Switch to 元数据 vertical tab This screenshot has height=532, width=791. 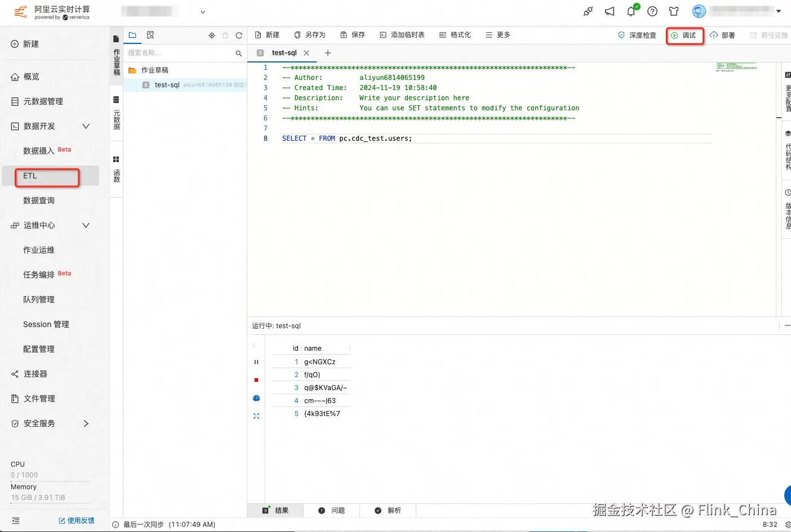[x=116, y=114]
